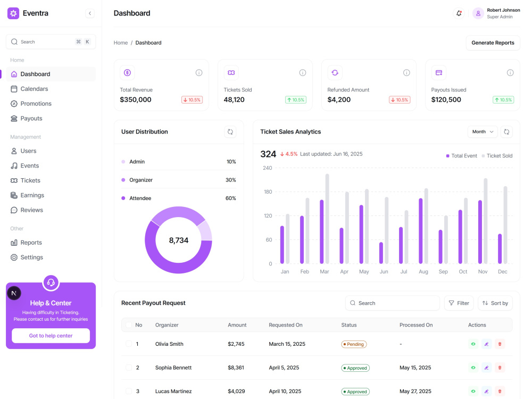
Task: Show info for Total Revenue card
Action: pyautogui.click(x=199, y=72)
